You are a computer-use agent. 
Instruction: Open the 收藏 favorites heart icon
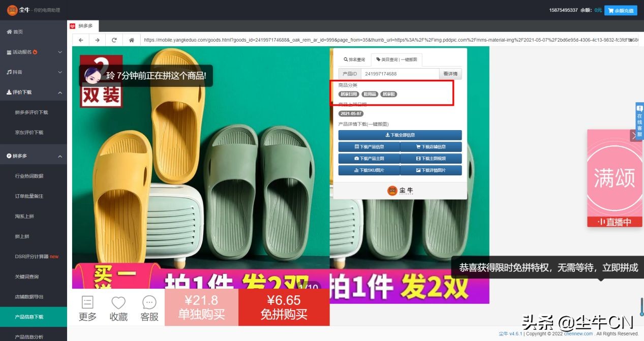(118, 306)
